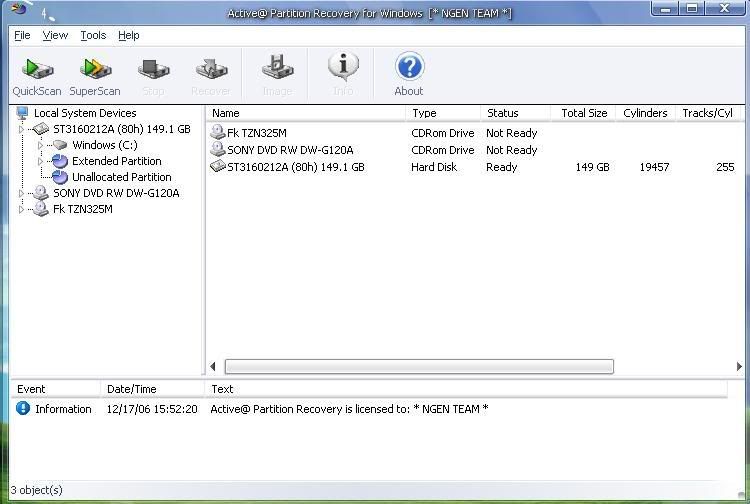Screen dimensions: 750x504
Task: Click the Windows (C:) drive icon
Action: click(x=60, y=144)
